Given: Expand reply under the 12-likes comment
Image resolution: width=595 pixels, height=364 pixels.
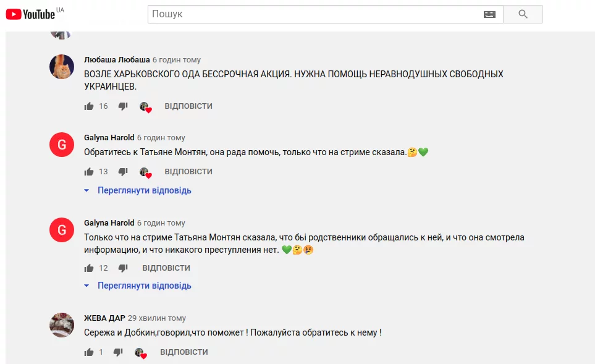Looking at the screenshot, I should (x=138, y=286).
